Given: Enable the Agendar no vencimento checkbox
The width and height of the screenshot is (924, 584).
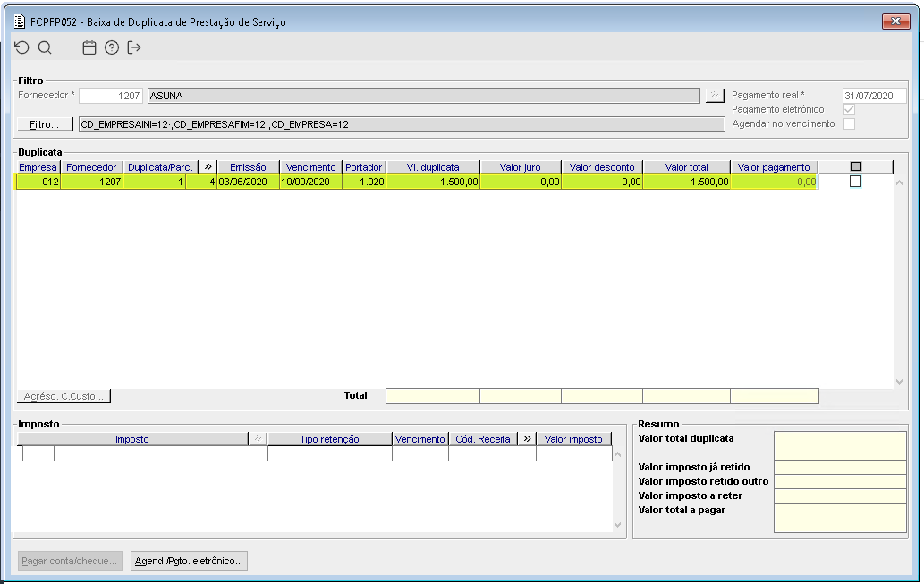Looking at the screenshot, I should point(849,123).
